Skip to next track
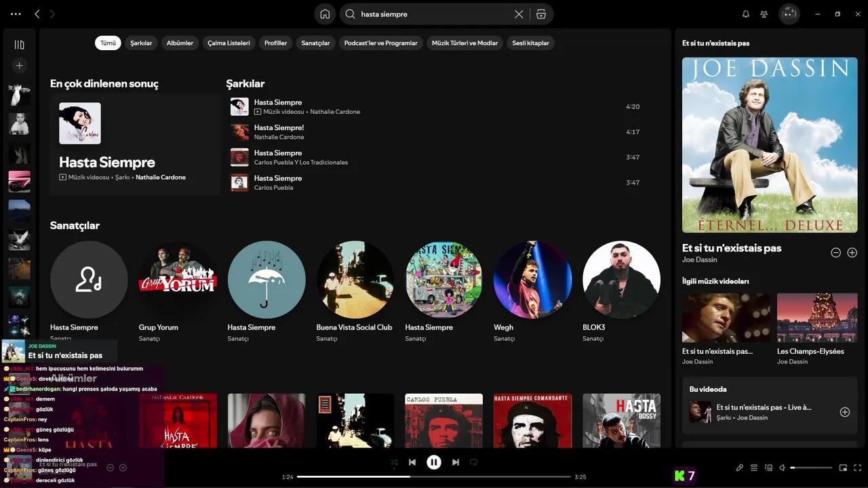868x488 pixels. [x=456, y=462]
